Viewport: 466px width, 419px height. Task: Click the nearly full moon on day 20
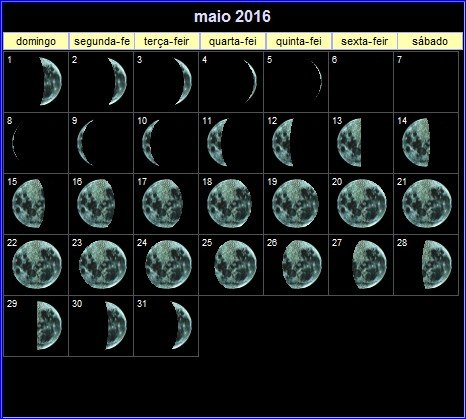(362, 203)
